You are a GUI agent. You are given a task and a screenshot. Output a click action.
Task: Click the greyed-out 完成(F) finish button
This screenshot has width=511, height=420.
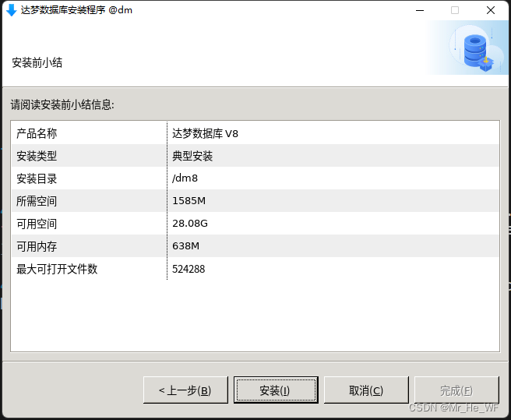point(456,390)
